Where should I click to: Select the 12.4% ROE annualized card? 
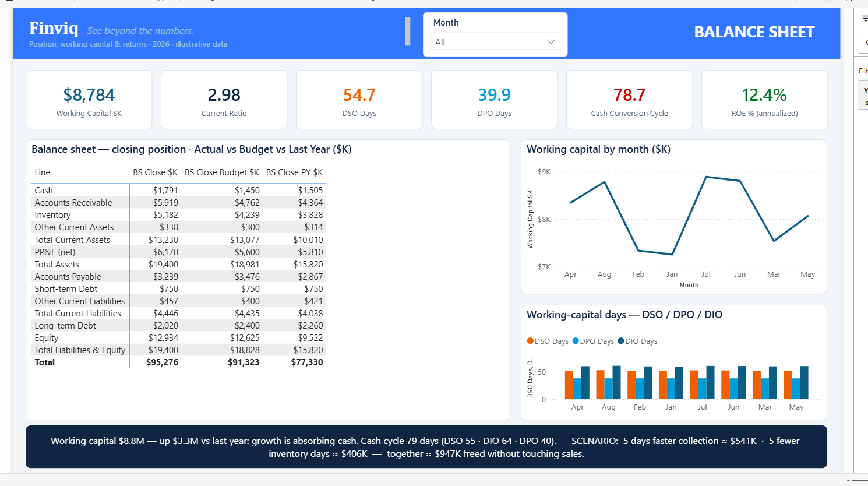pyautogui.click(x=765, y=100)
